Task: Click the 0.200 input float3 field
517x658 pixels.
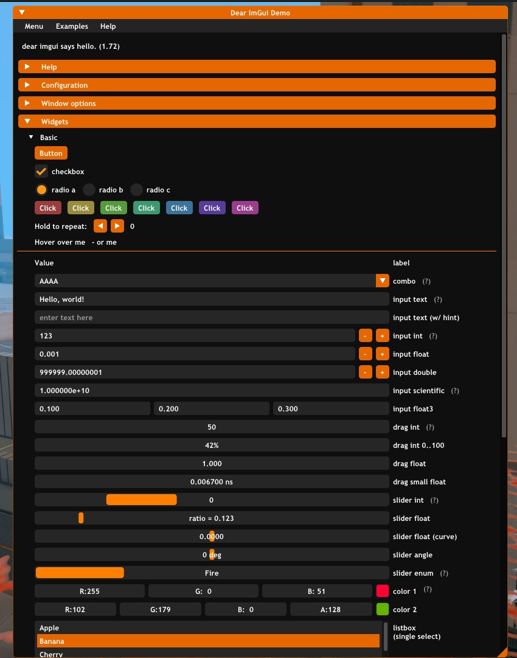Action: 212,409
